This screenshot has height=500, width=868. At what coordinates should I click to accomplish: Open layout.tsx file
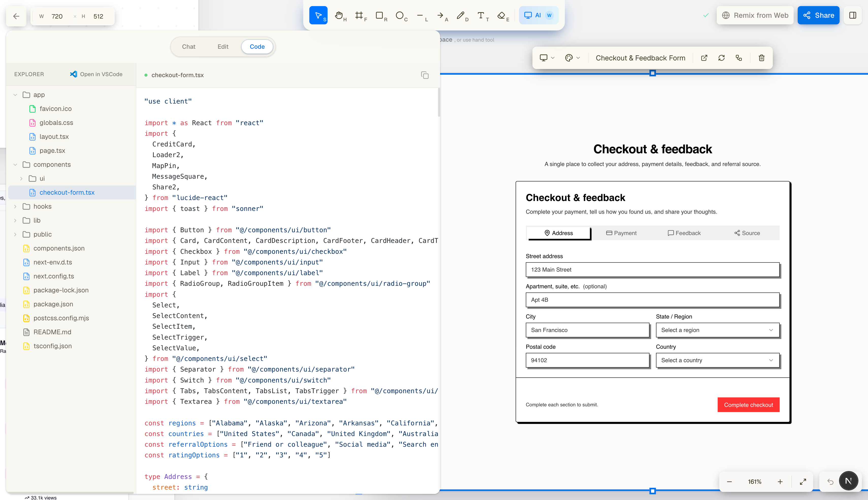[54, 137]
